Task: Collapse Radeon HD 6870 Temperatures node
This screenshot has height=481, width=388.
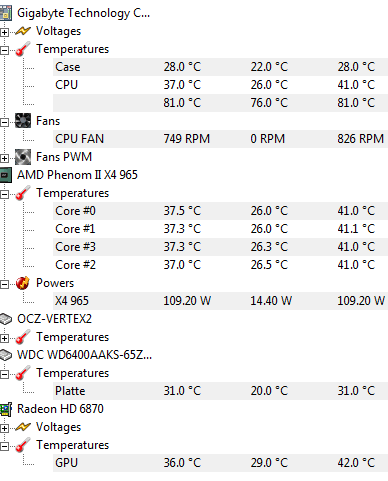Action: click(4, 446)
